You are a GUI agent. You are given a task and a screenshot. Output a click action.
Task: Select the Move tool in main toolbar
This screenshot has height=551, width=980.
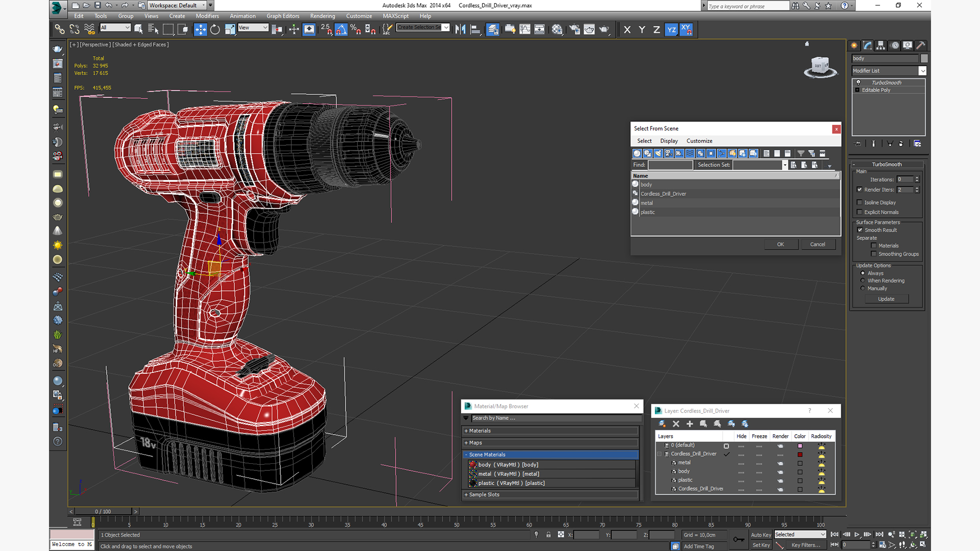coord(200,30)
